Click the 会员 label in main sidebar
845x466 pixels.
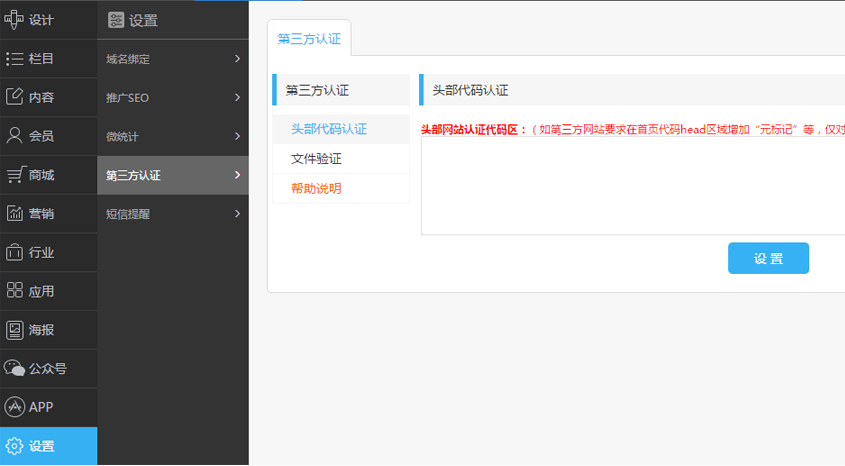coord(41,136)
